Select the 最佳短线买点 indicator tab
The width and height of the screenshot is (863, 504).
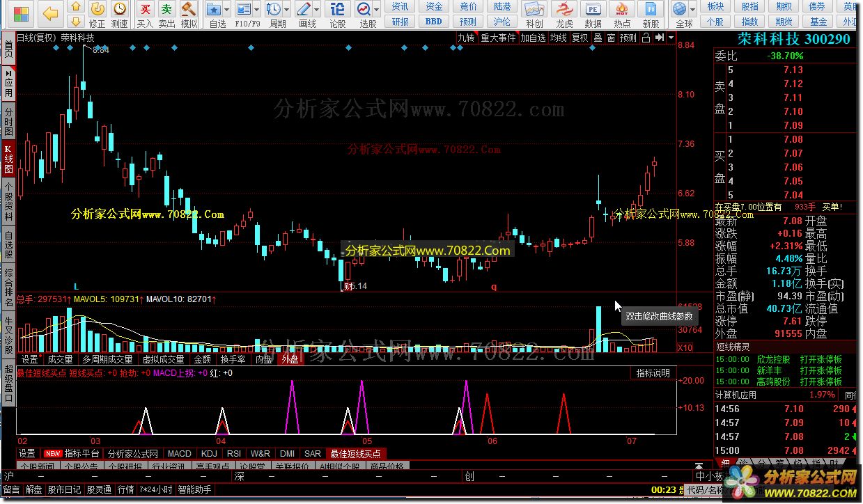355,453
